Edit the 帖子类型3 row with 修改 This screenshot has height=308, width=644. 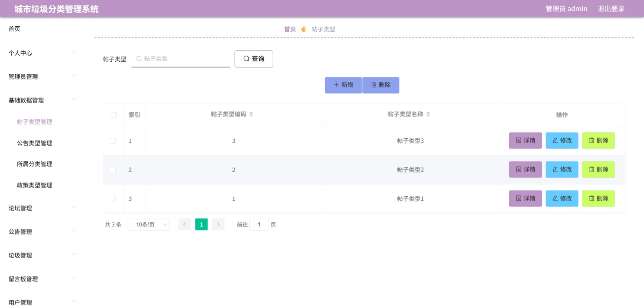[x=562, y=140]
